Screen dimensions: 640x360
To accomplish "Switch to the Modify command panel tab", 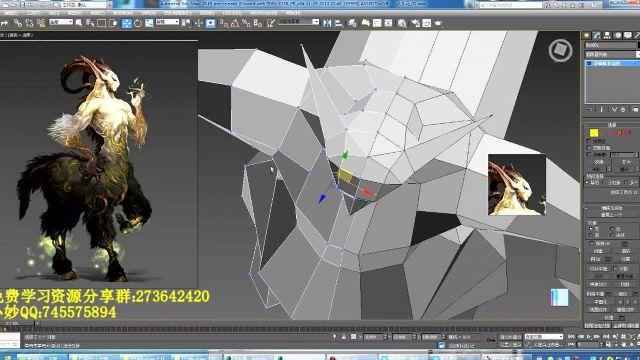I will [597, 36].
